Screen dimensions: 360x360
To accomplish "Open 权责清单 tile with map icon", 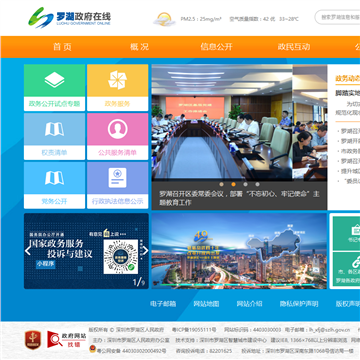I will 54,137.
